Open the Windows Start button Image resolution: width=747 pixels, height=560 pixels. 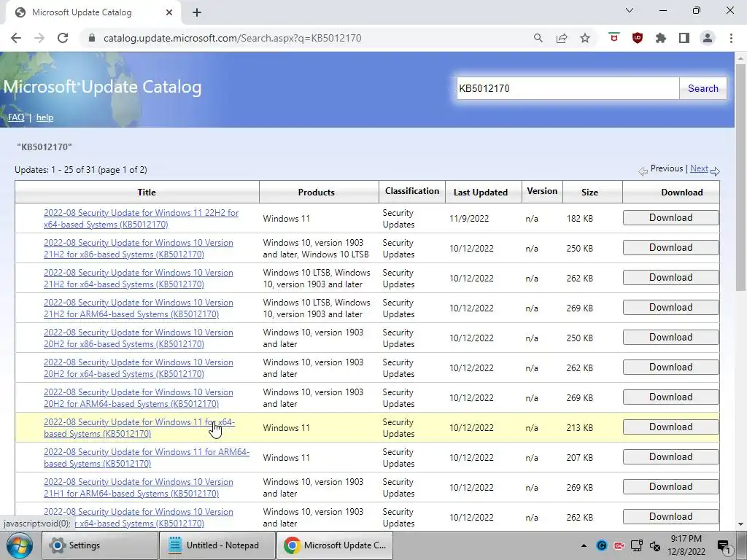click(x=20, y=545)
